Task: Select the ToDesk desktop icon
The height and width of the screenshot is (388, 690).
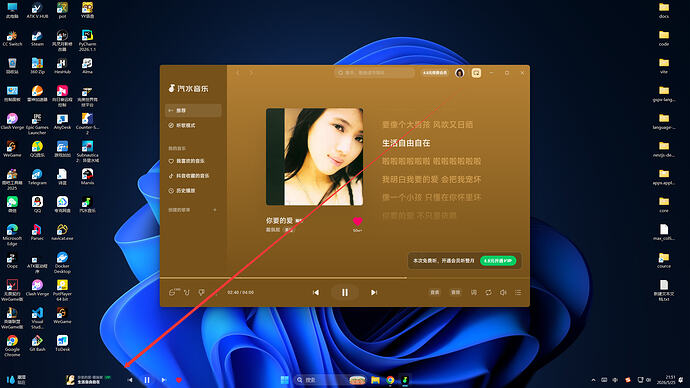Action: (62, 343)
